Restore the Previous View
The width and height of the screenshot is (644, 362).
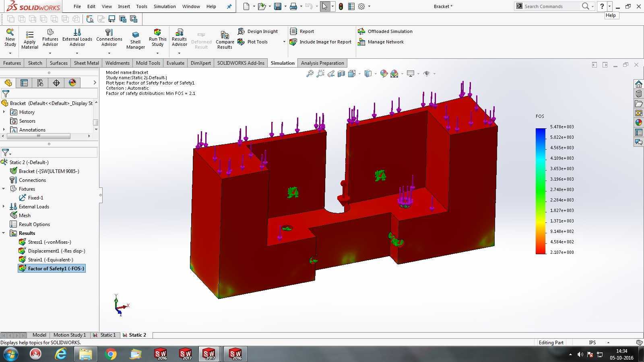(331, 74)
